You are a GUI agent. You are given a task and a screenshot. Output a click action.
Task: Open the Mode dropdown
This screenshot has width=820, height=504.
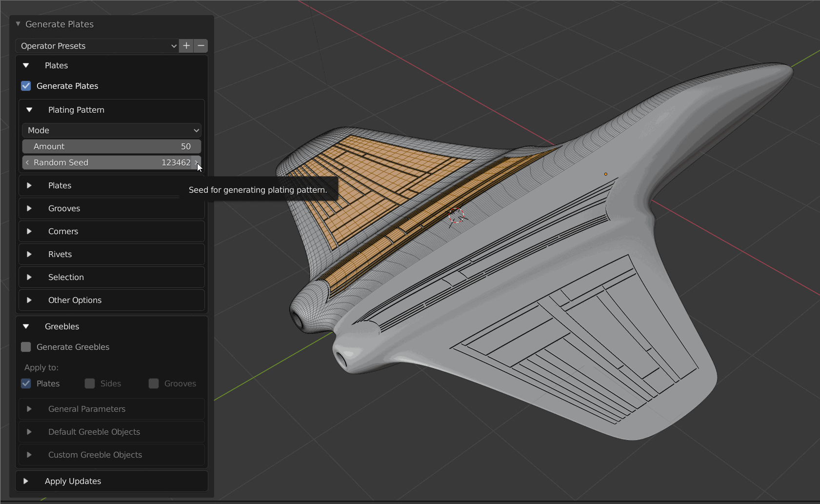[x=112, y=130]
